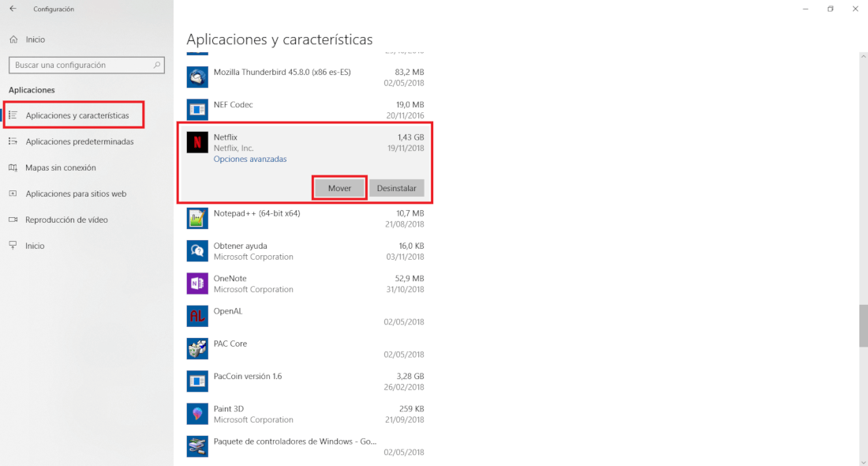Click the startup icon beside bottom Inicio
Screen dimensions: 868x466
[x=13, y=246]
